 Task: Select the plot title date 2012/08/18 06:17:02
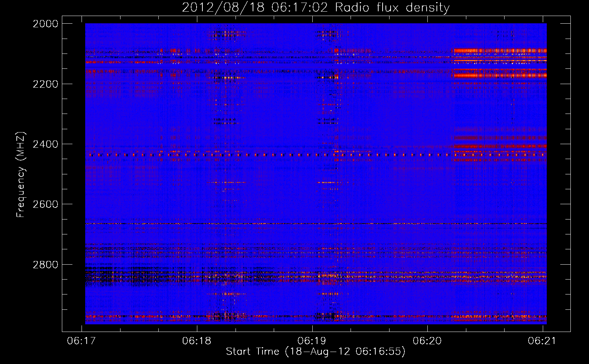coord(255,8)
